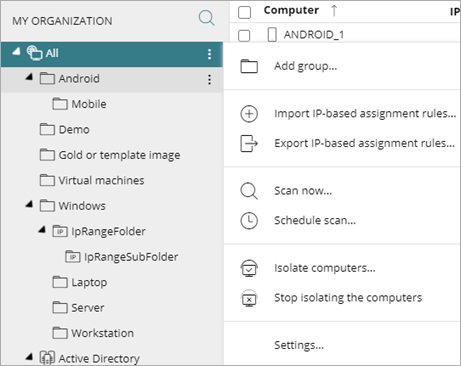Click the Stop isolating monitor icon

click(x=249, y=298)
